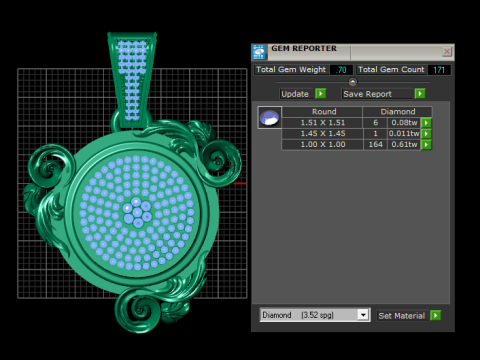480x360 pixels.
Task: Click the Total Gem Count value 171
Action: pos(439,70)
